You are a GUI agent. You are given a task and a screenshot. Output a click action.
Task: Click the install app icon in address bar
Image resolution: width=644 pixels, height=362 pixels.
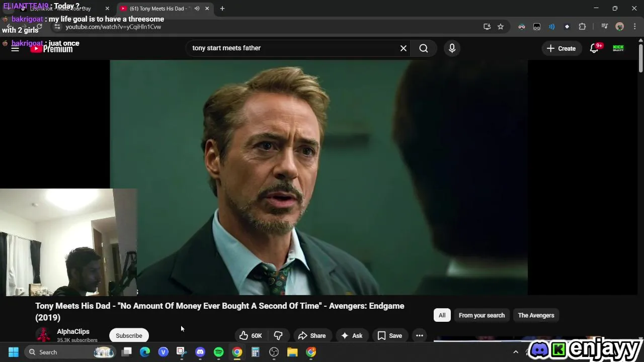487,27
